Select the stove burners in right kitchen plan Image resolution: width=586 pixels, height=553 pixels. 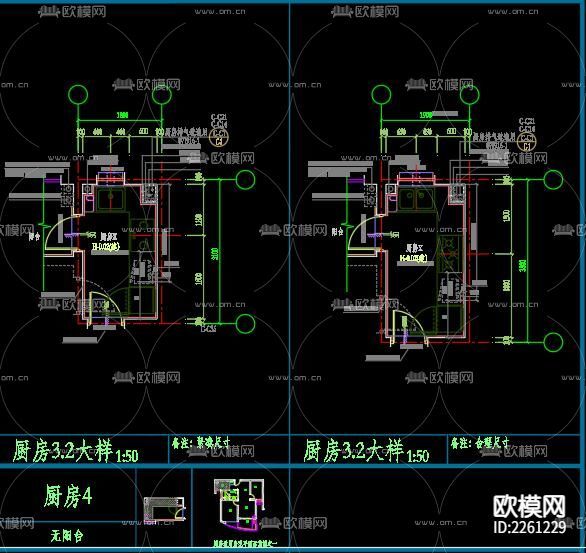click(450, 253)
